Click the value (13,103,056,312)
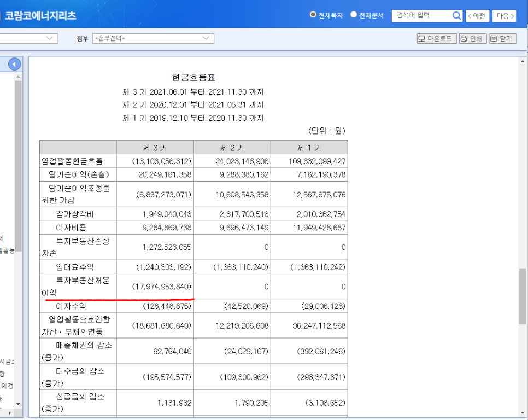The image size is (528, 420). click(162, 161)
